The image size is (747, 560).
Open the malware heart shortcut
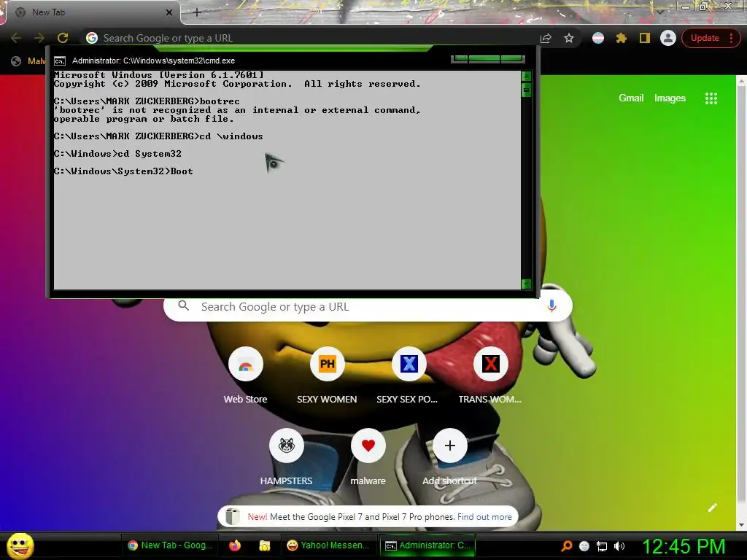tap(368, 446)
